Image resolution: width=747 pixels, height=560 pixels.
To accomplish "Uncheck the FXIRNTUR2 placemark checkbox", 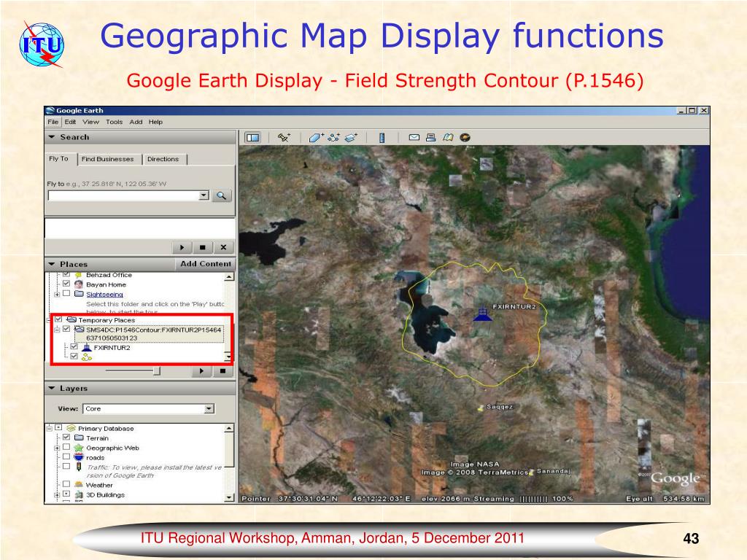I will (74, 347).
